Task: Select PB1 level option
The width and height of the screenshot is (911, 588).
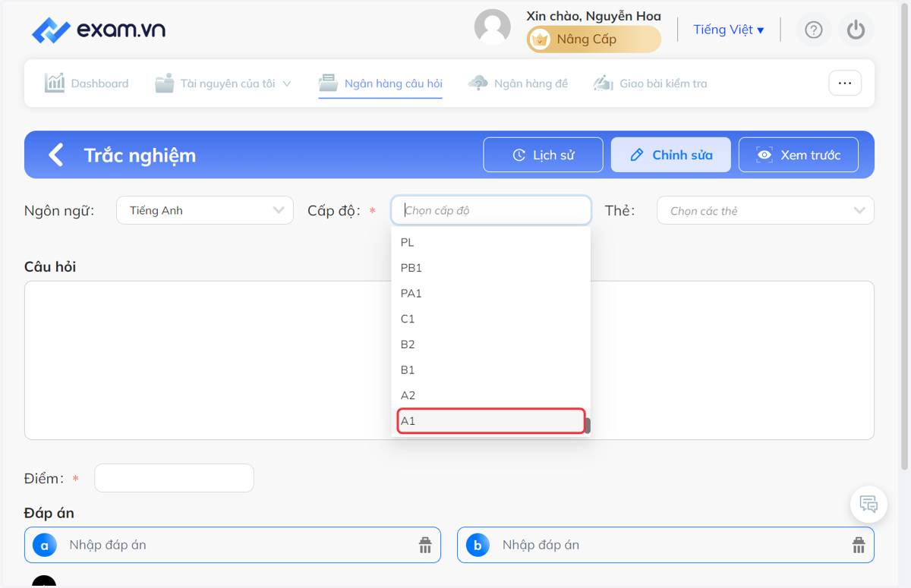Action: pos(491,268)
